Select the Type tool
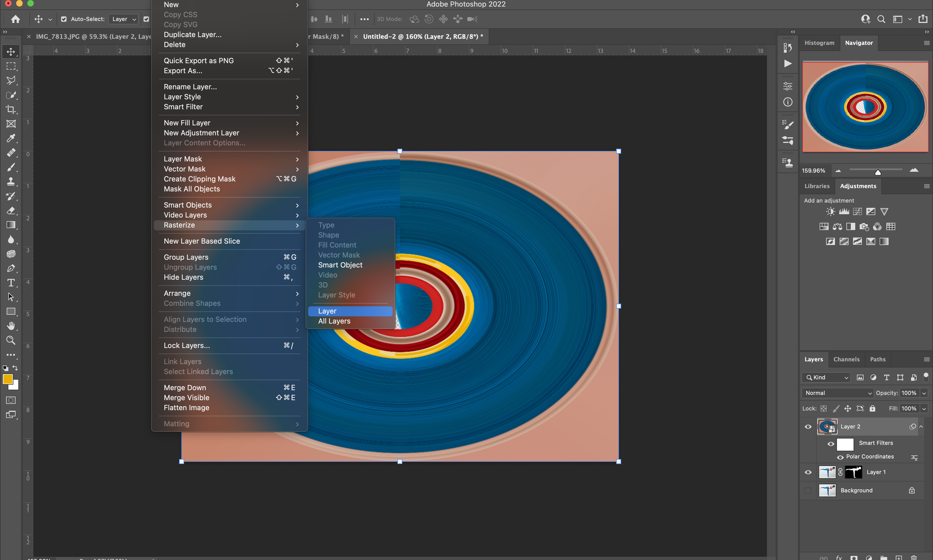 (11, 283)
